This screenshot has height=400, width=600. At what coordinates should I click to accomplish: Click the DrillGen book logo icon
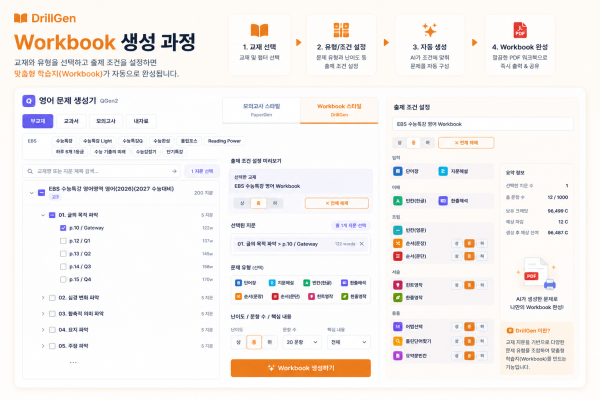tap(21, 18)
